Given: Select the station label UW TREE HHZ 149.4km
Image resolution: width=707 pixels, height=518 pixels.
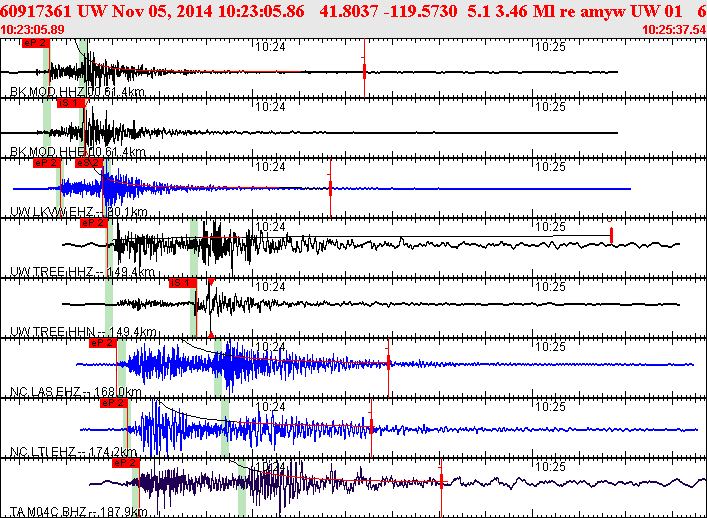Looking at the screenshot, I should coord(82,272).
